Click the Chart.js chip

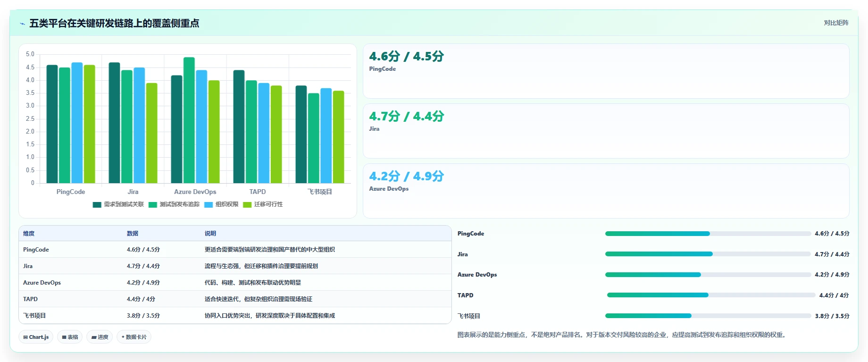pyautogui.click(x=36, y=337)
